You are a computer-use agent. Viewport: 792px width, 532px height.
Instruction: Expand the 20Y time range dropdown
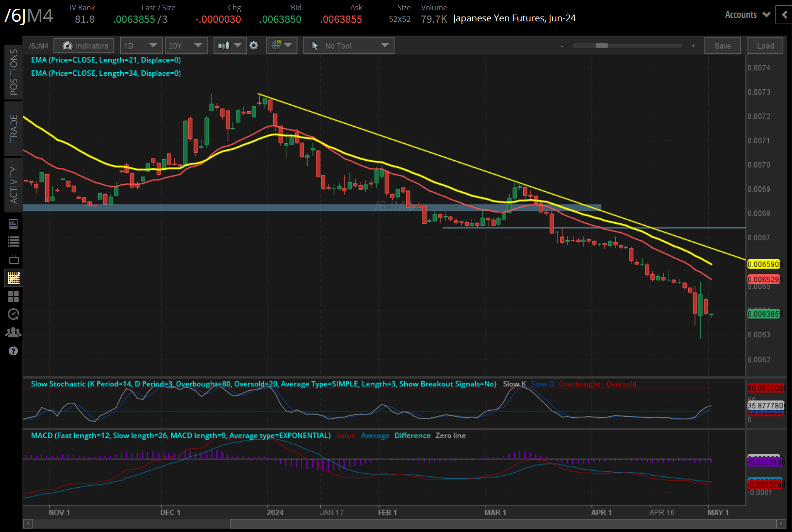tap(185, 46)
